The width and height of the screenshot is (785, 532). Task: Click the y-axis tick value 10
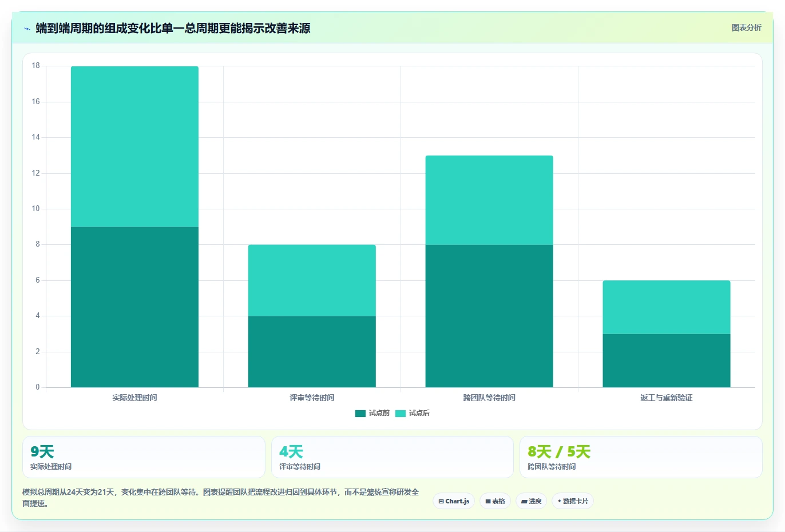coord(36,209)
